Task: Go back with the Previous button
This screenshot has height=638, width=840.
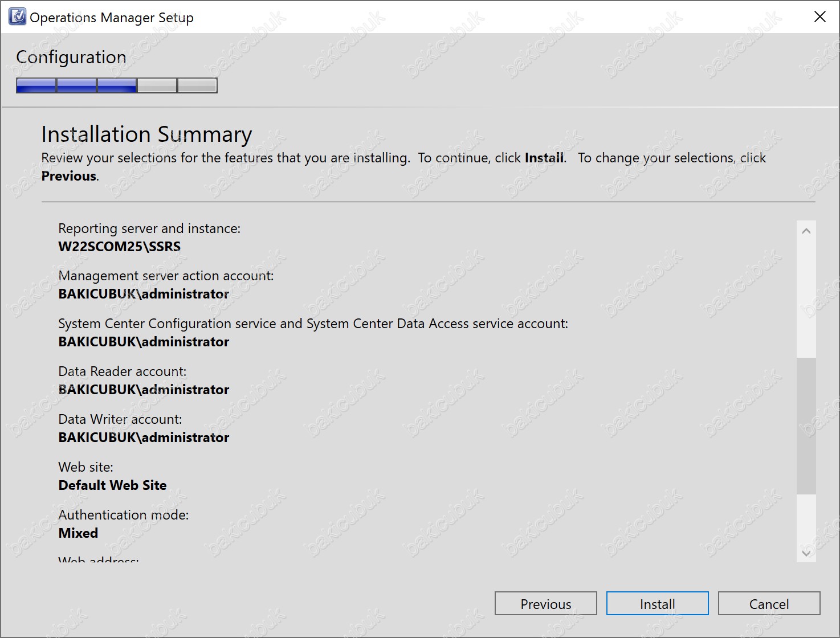Action: [x=545, y=603]
